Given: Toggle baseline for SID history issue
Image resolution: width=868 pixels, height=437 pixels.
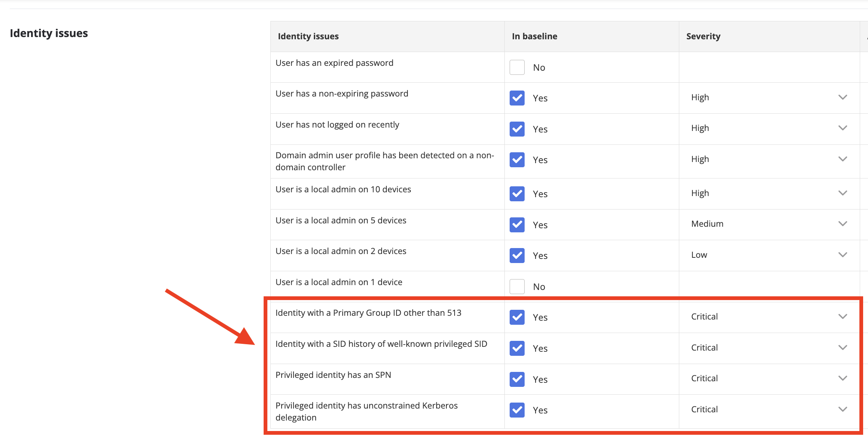Looking at the screenshot, I should tap(517, 348).
